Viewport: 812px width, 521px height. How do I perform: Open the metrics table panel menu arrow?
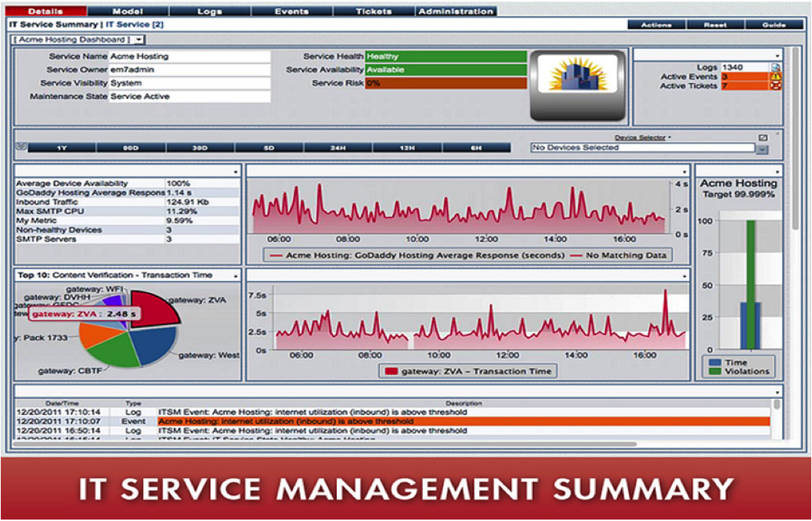(x=235, y=172)
